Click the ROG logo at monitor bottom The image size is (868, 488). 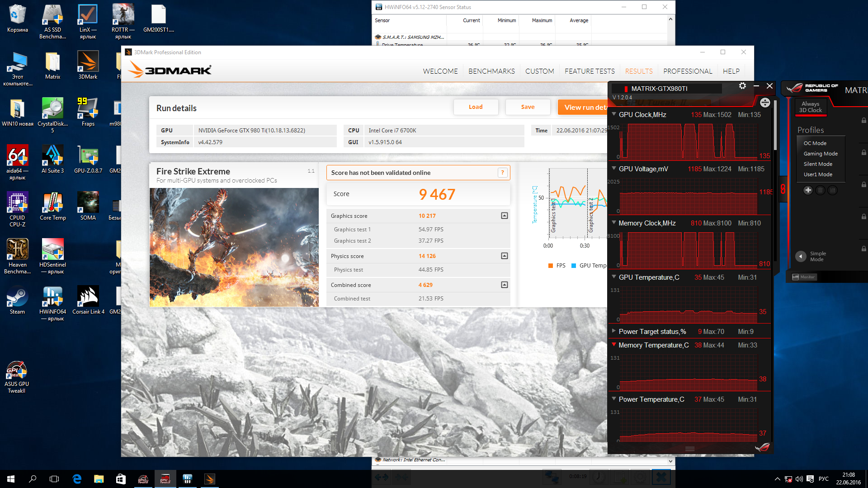[762, 447]
